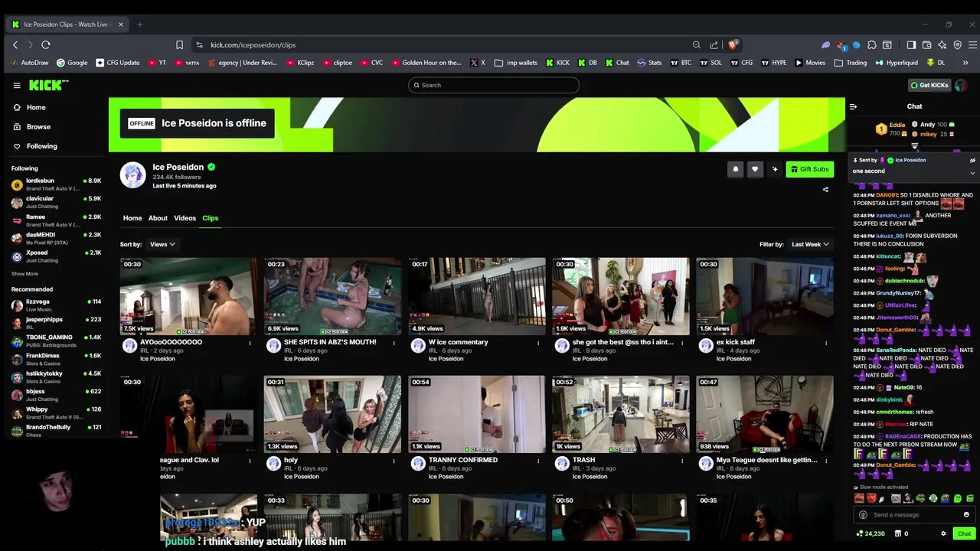Open the Mya Teague doesnt like gettin clip

coord(764,414)
